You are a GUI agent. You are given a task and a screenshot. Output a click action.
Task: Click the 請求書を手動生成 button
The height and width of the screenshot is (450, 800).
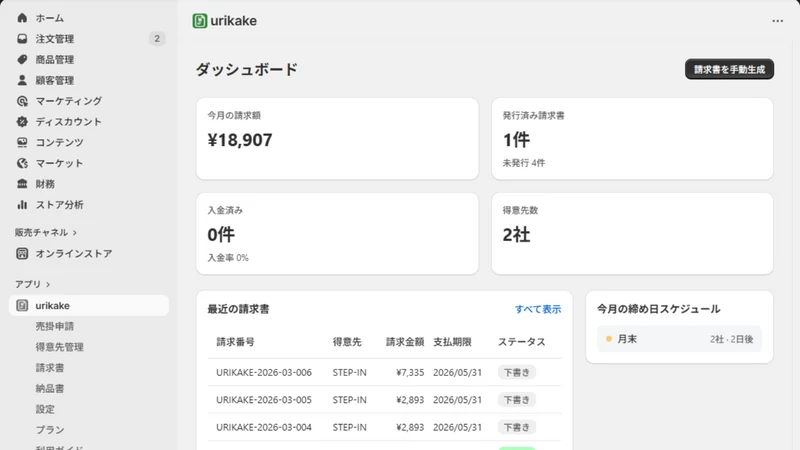(729, 69)
